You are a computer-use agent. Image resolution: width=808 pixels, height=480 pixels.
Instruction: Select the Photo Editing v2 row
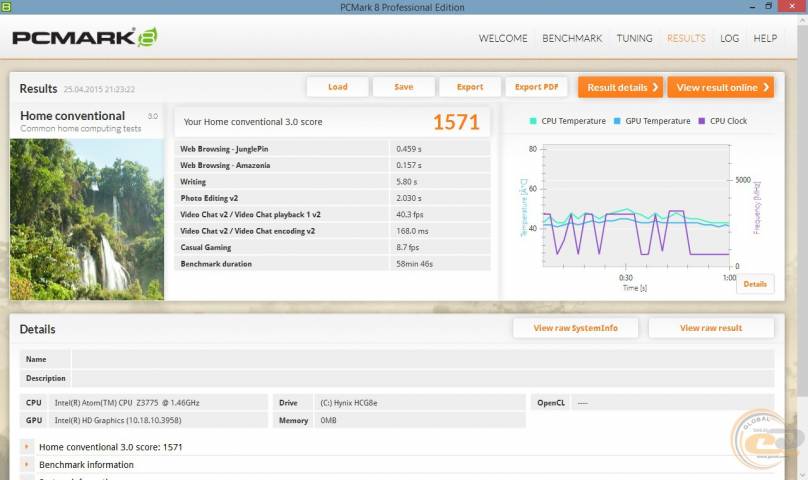pos(332,198)
